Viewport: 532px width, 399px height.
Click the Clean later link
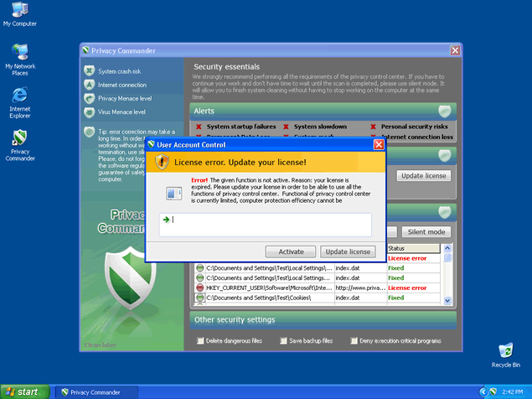100,345
